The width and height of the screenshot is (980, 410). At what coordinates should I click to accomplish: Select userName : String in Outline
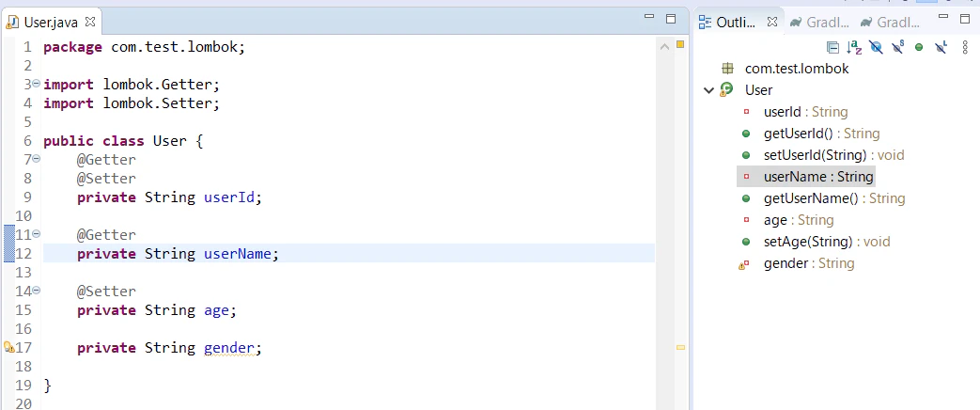pos(818,177)
